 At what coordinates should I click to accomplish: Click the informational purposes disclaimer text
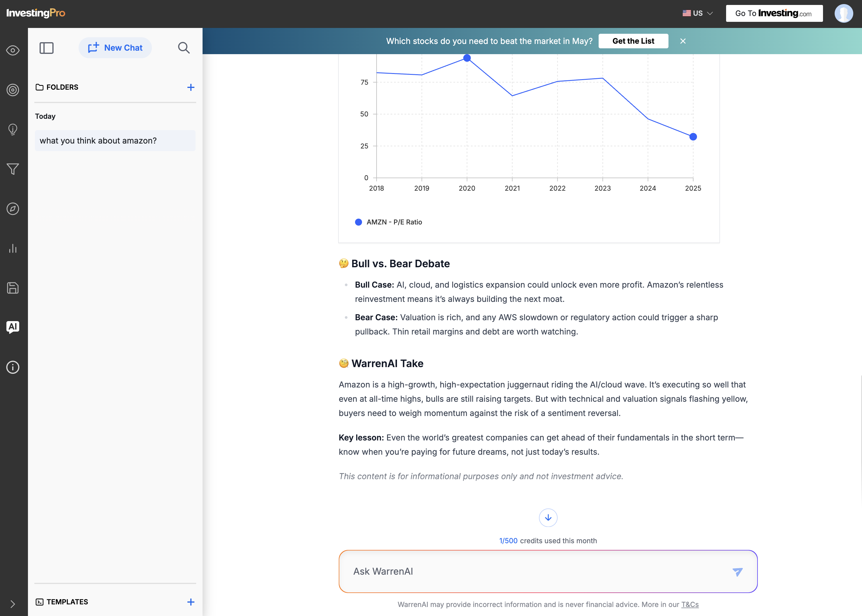click(x=481, y=476)
